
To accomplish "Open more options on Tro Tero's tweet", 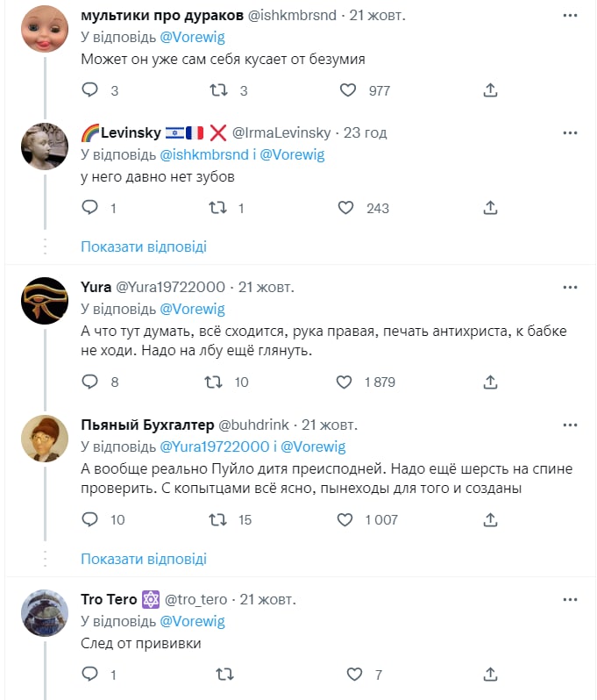I will [570, 600].
